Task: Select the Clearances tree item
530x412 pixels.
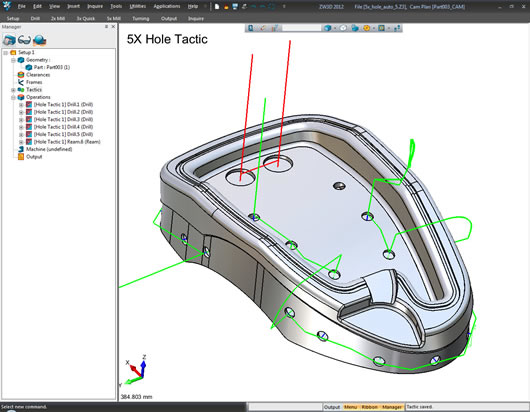Action: coord(38,75)
